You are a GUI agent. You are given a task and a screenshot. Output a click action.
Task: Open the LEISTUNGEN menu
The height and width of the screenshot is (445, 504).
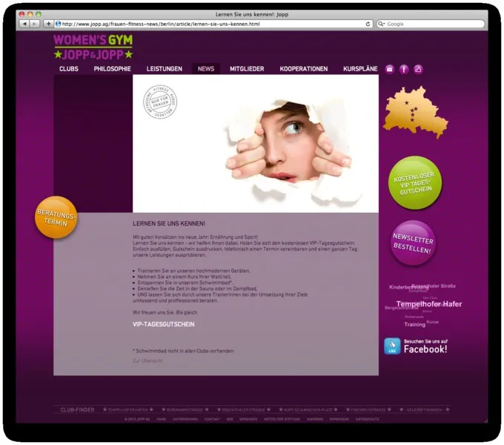165,69
